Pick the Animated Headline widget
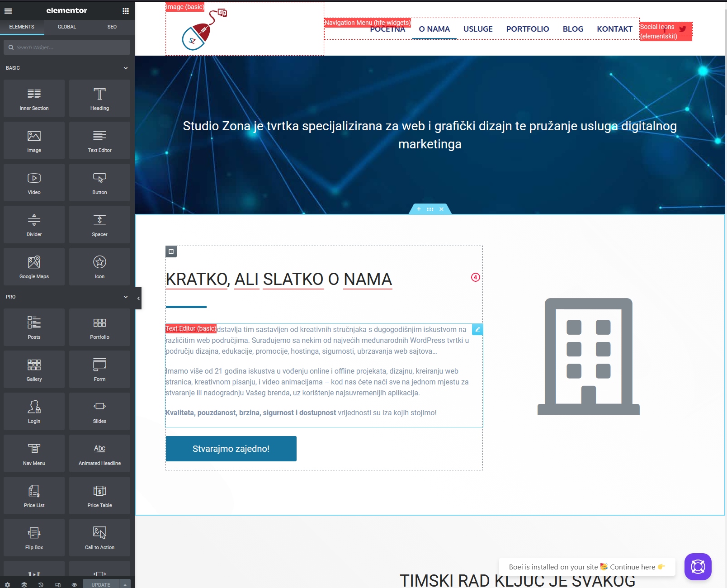Image resolution: width=727 pixels, height=588 pixels. [99, 454]
